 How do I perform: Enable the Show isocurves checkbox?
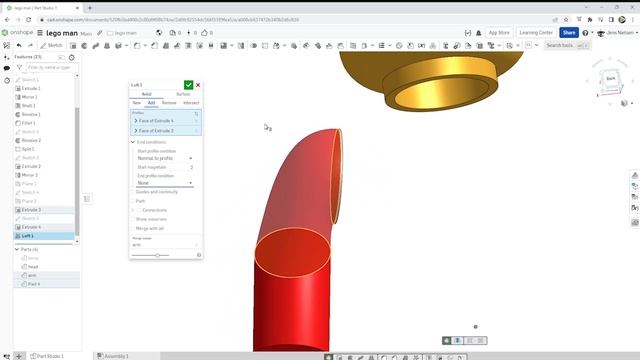[133, 219]
